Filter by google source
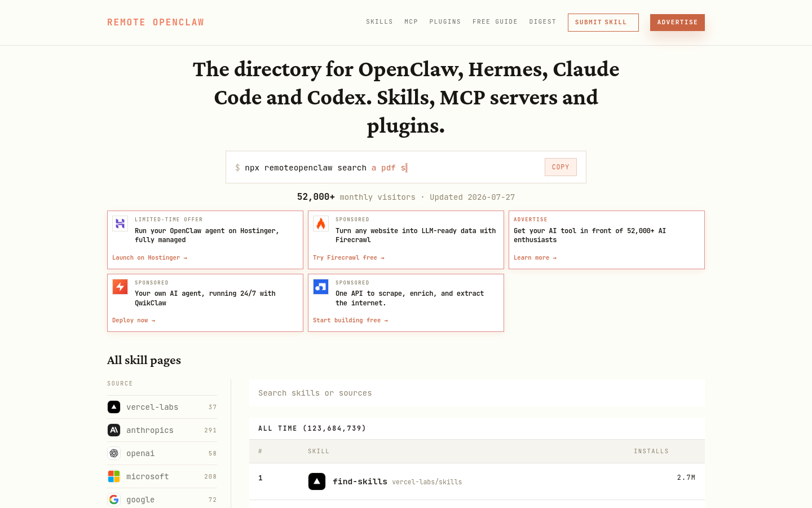Screen dimensions: 812x508 coord(162,500)
